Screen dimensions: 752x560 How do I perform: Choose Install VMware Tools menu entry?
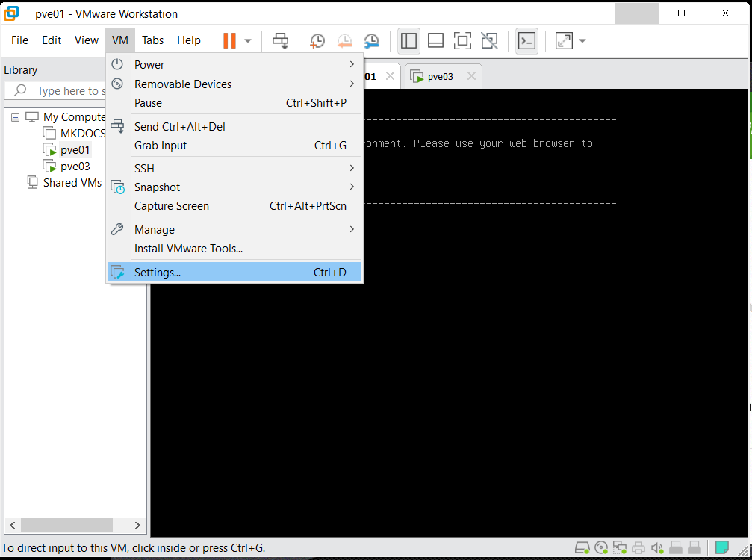pyautogui.click(x=234, y=249)
